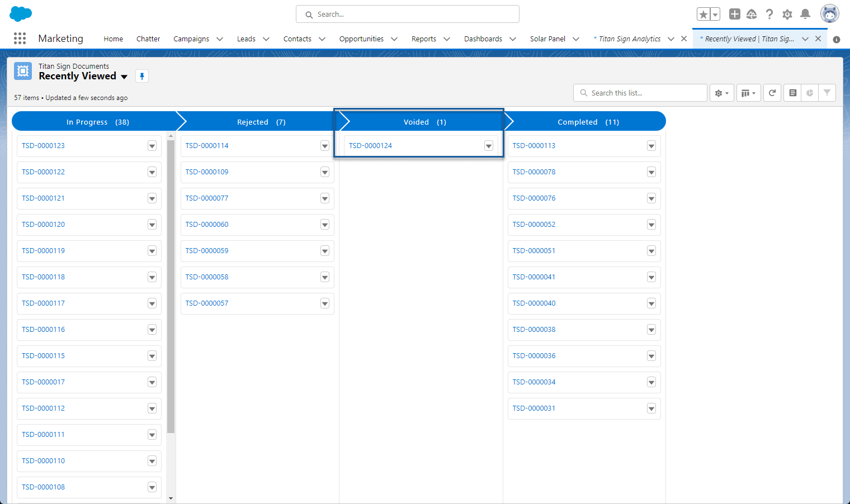
Task: Open the App Launcher grid
Action: (x=20, y=38)
